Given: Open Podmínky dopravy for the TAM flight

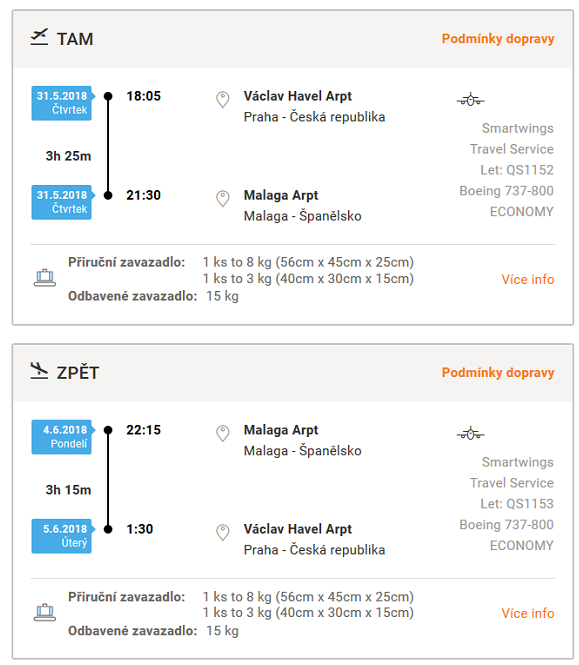Looking at the screenshot, I should pyautogui.click(x=498, y=39).
